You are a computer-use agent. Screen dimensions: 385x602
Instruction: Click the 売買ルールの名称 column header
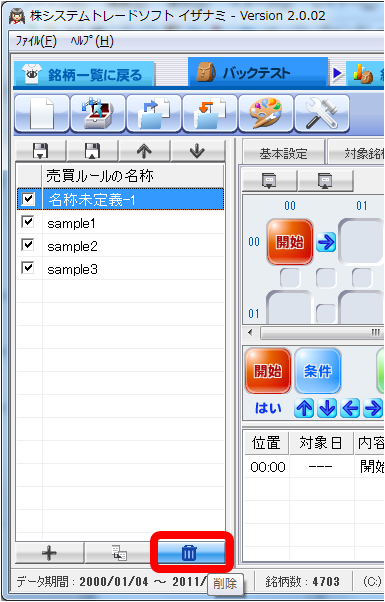coord(133,176)
